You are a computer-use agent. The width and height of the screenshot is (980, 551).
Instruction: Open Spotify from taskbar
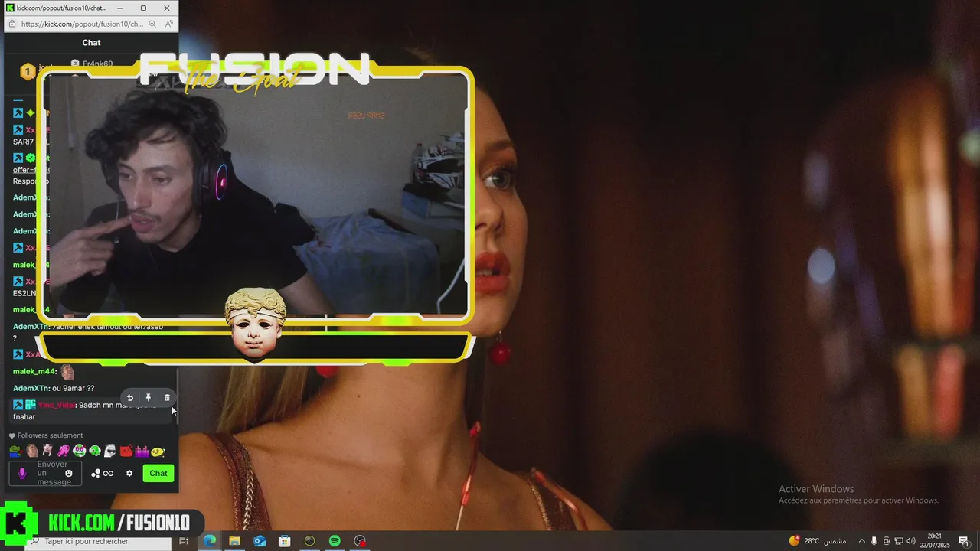click(335, 541)
